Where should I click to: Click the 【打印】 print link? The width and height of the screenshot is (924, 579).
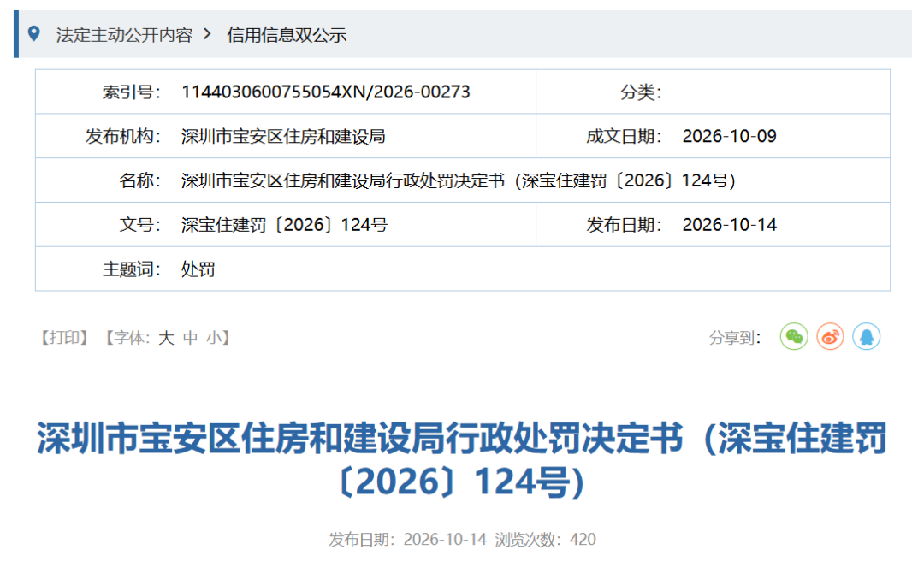pyautogui.click(x=64, y=338)
